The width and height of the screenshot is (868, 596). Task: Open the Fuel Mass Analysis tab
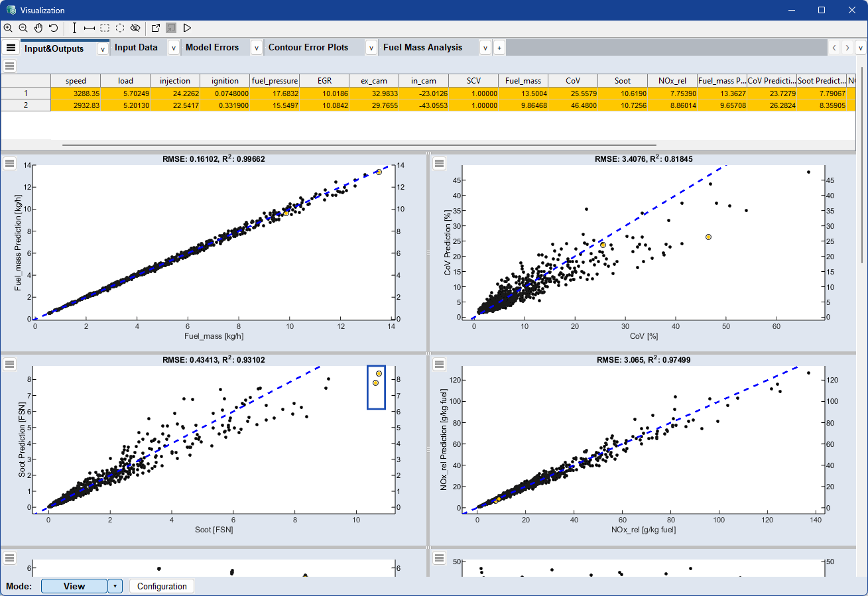point(422,48)
